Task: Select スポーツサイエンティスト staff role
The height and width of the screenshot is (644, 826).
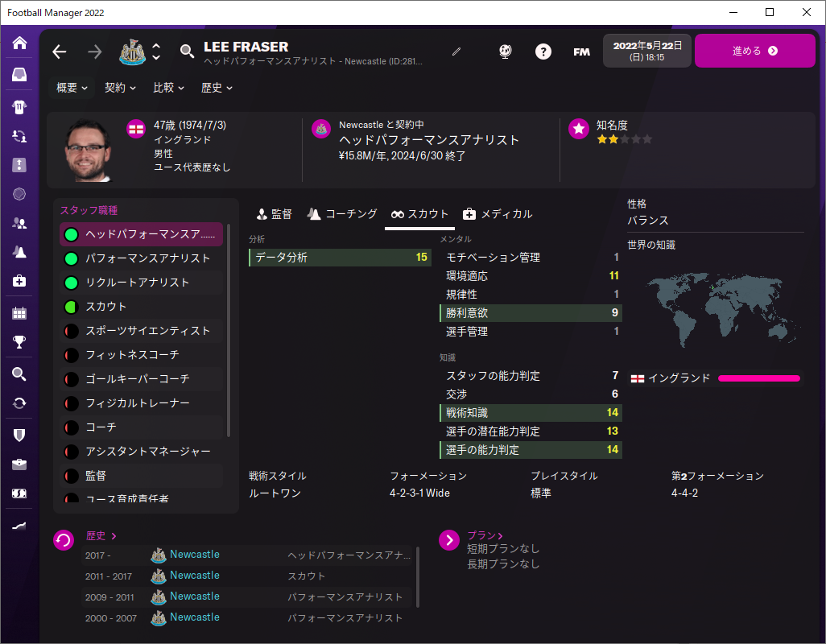Action: coord(141,331)
